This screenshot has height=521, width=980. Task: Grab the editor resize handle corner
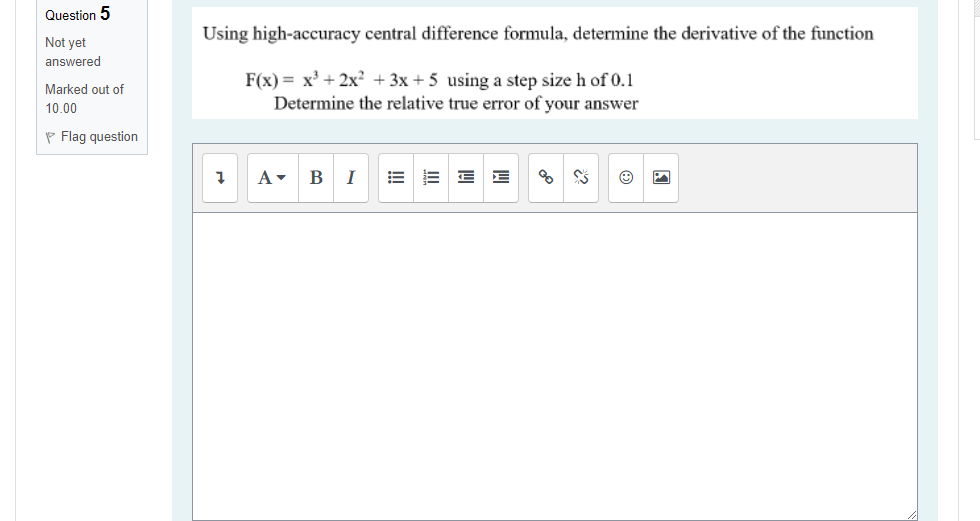(911, 515)
